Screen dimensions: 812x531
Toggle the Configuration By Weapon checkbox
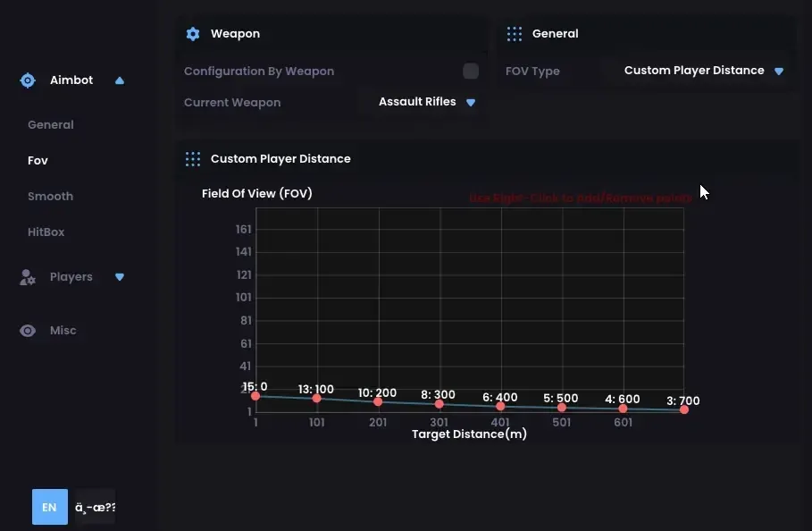pyautogui.click(x=471, y=71)
